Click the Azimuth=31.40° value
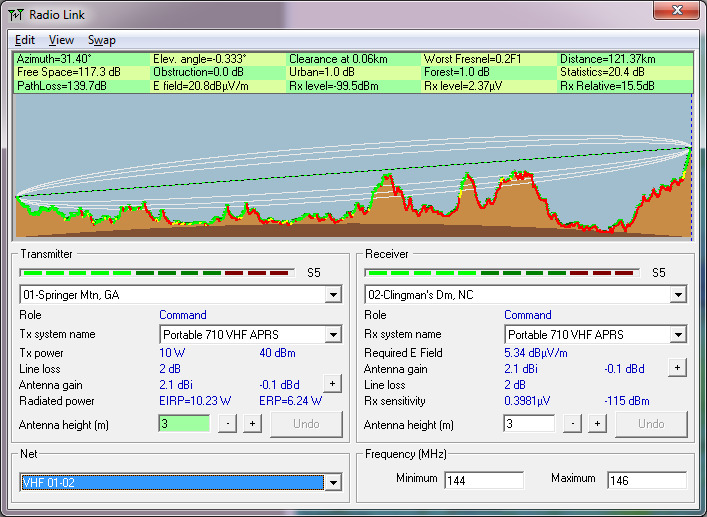Screen dimensions: 707x517 pyautogui.click(x=54, y=59)
